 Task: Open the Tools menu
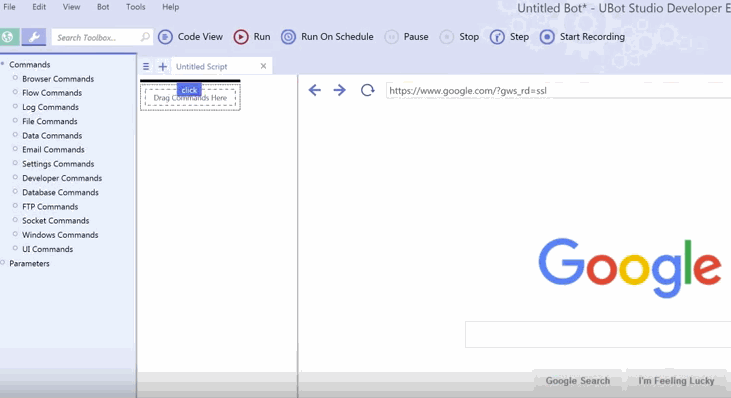[x=136, y=7]
